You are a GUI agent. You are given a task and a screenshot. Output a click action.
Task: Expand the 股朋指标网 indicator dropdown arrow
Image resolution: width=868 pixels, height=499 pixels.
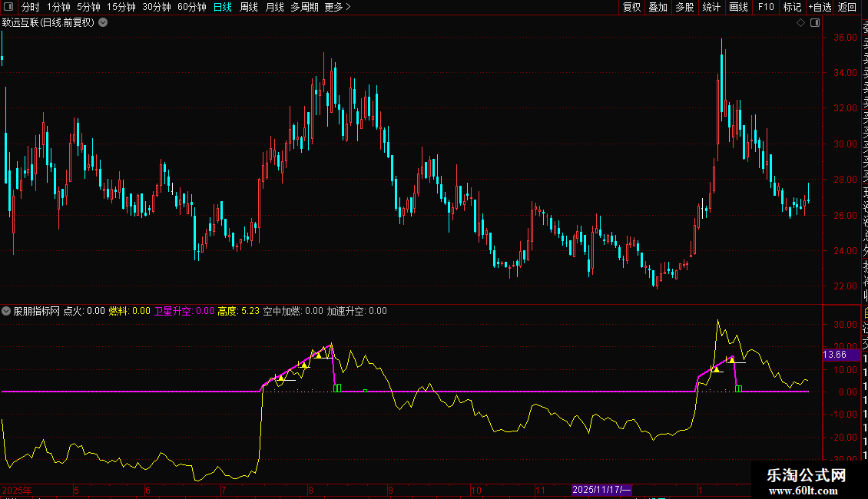[x=7, y=311]
